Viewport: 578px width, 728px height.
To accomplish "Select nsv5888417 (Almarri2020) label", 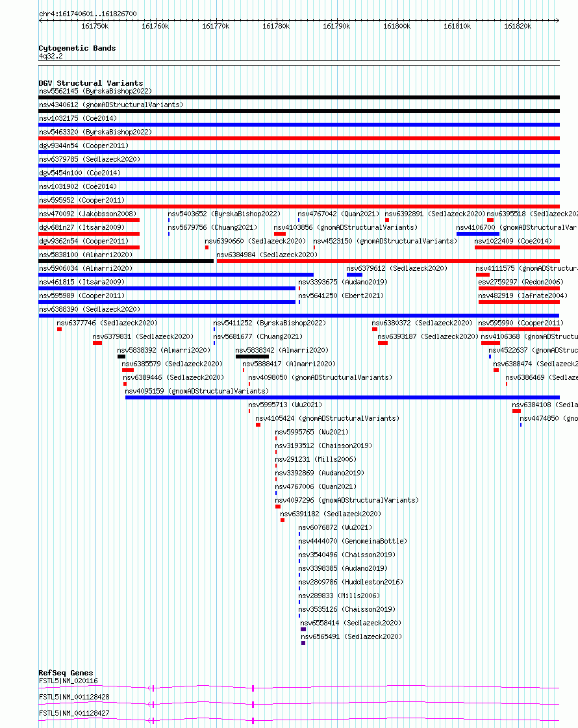I will (289, 364).
